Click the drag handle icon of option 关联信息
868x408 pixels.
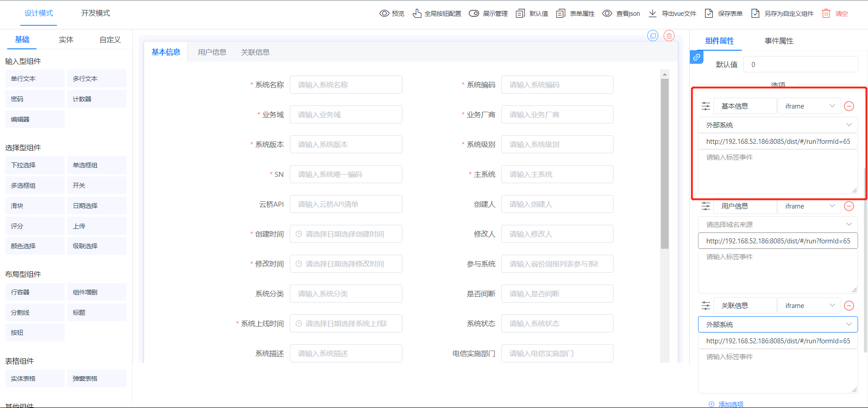[x=706, y=306]
